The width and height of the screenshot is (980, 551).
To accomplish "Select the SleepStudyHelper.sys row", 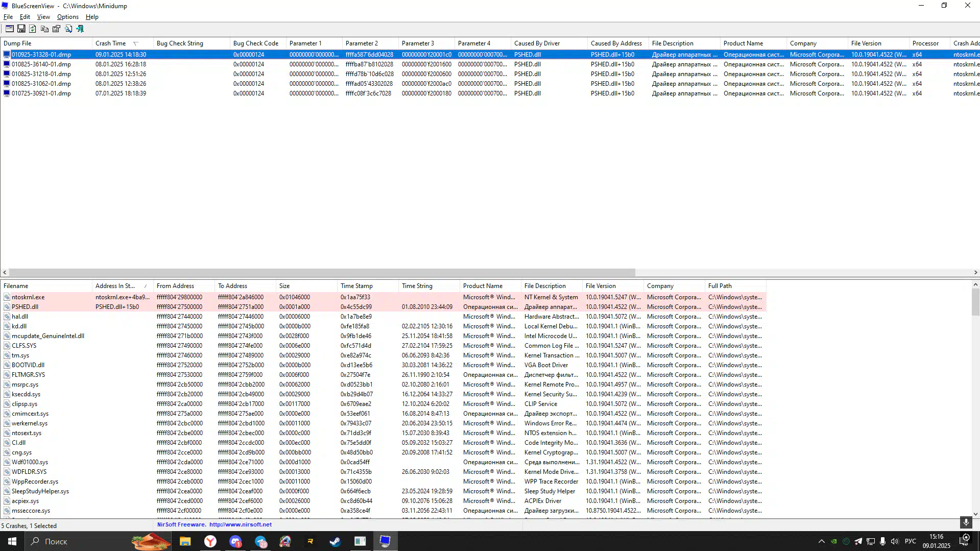I will (383, 491).
